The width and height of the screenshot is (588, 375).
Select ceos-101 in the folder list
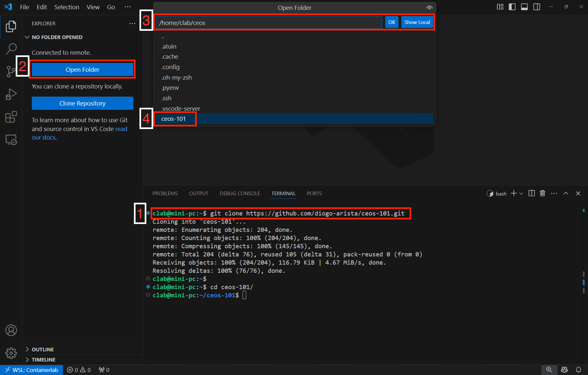174,119
